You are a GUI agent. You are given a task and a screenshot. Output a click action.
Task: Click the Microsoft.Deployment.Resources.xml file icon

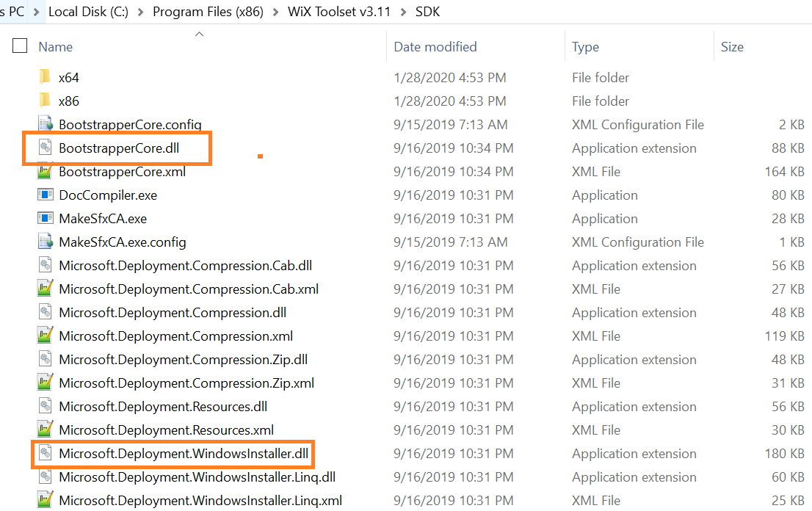[x=46, y=430]
